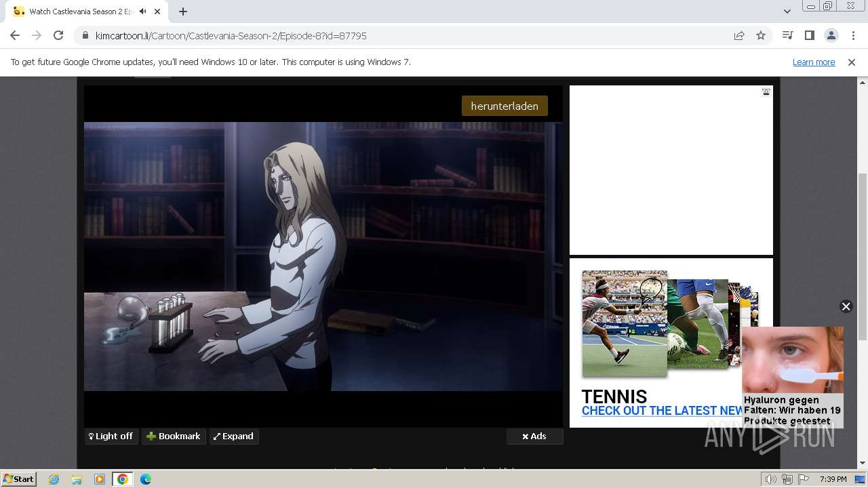This screenshot has height=488, width=868.
Task: Click the video player frame
Action: click(x=323, y=256)
